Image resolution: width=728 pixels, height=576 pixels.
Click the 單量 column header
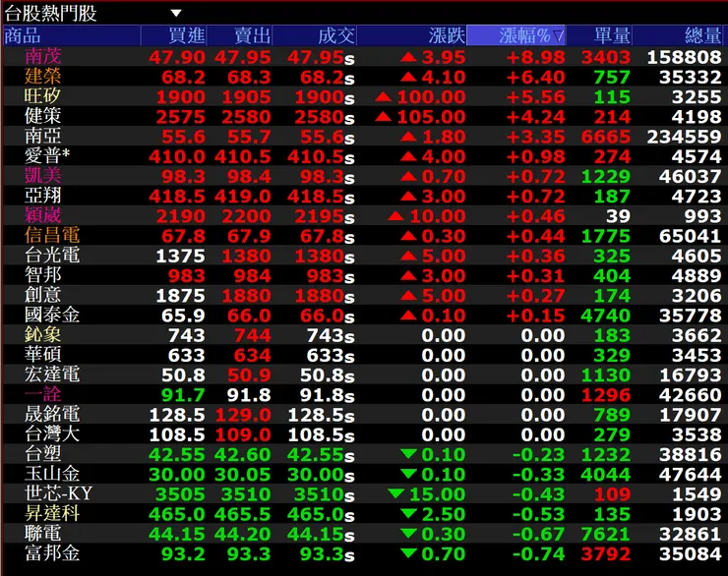(x=599, y=35)
